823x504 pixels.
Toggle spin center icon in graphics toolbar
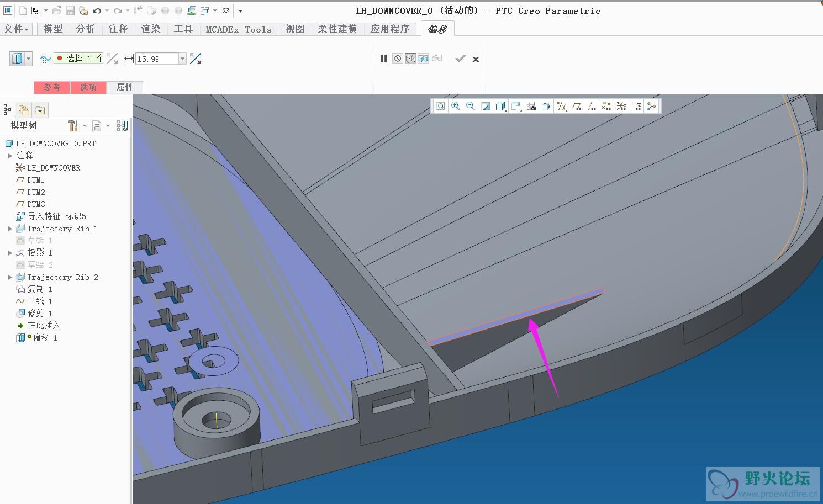(x=651, y=106)
